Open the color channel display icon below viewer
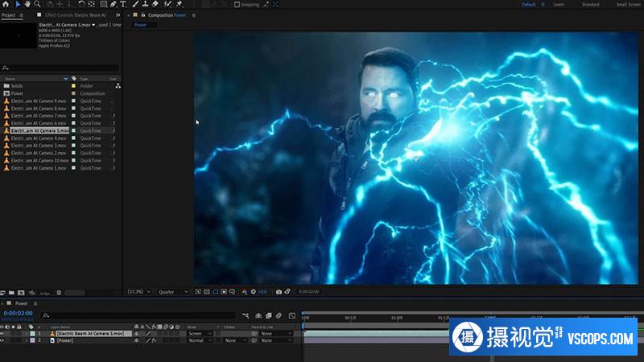The image size is (644, 362). (x=245, y=292)
